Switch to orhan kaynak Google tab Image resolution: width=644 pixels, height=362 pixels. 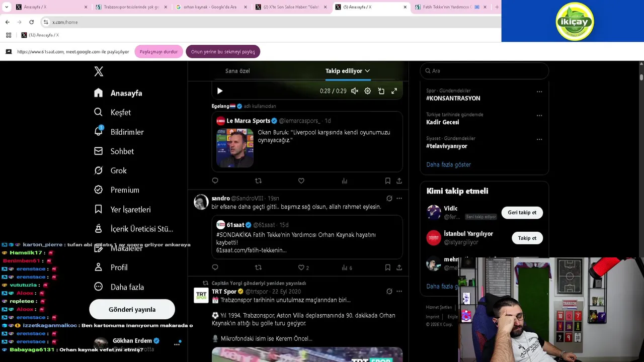pos(211,7)
